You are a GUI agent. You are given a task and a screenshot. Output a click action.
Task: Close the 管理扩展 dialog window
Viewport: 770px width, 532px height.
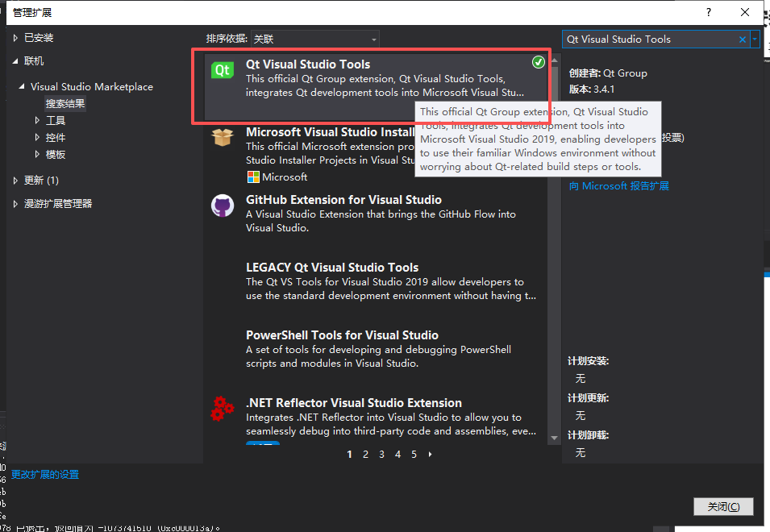[x=745, y=12]
